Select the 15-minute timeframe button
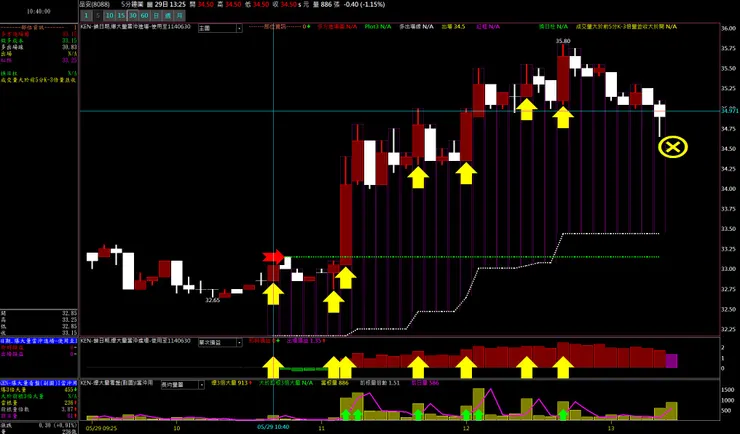The image size is (740, 434). [121, 16]
